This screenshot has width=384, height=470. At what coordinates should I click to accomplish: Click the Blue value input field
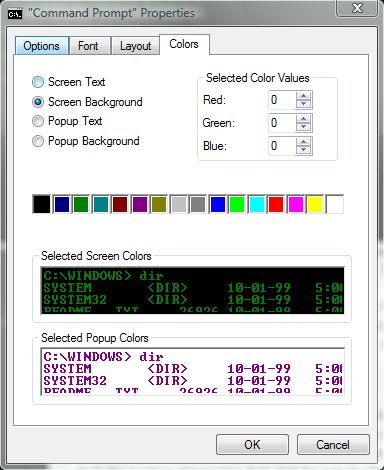[282, 146]
